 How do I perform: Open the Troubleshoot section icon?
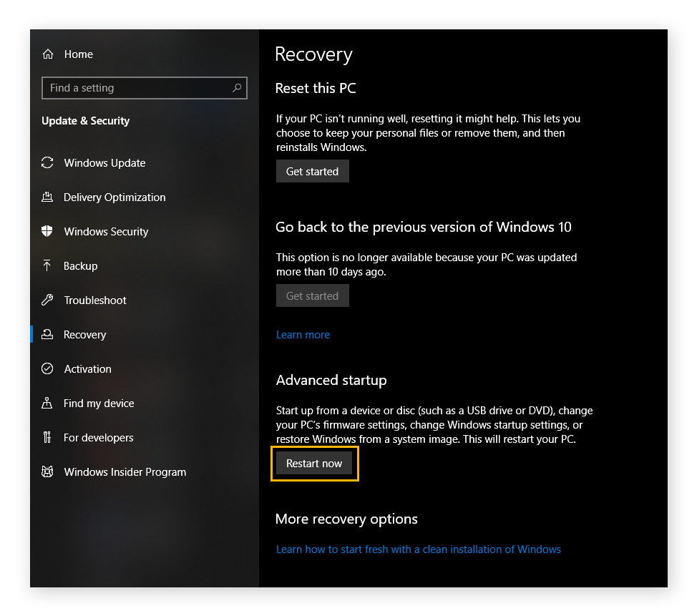pos(47,300)
